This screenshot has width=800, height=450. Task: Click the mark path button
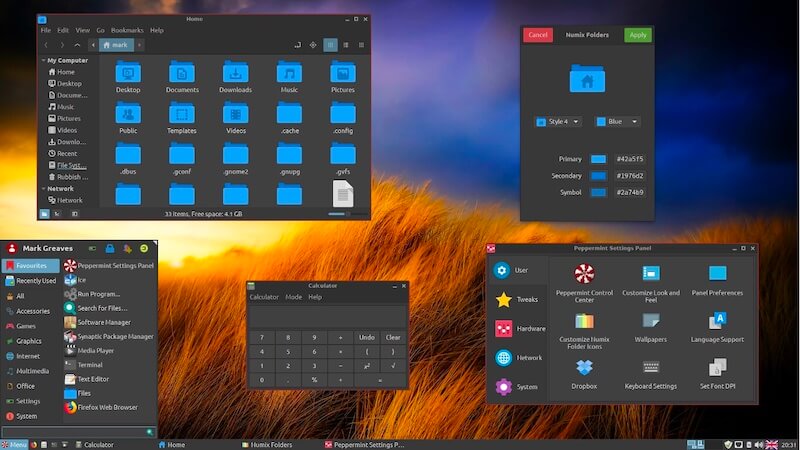coord(116,45)
